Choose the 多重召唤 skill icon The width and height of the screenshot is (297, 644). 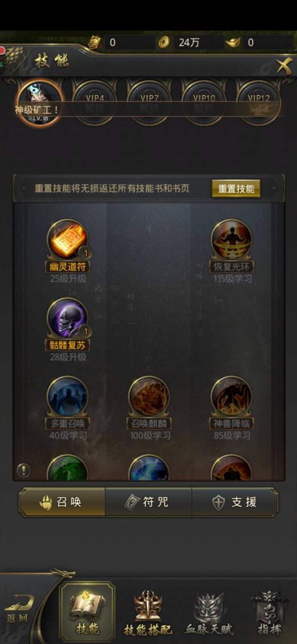coord(67,397)
